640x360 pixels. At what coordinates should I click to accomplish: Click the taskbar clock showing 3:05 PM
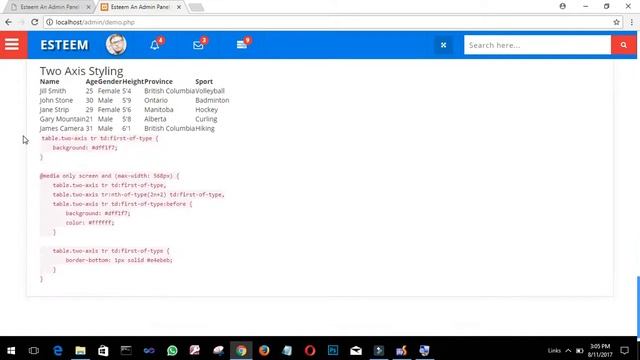point(600,350)
